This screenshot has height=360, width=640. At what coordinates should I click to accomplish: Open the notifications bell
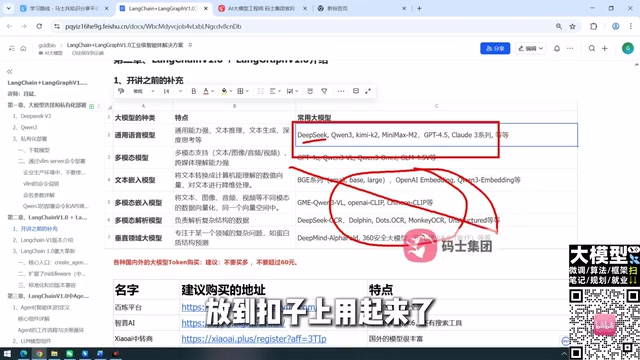557,48
